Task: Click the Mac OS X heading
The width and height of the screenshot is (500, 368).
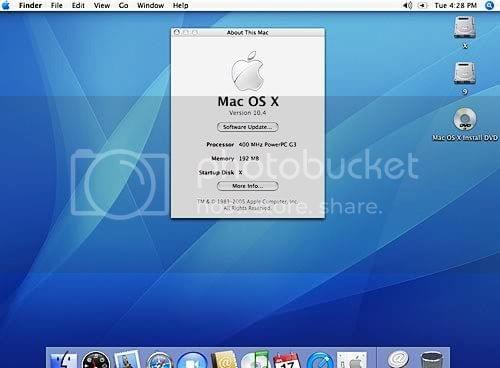Action: [248, 101]
